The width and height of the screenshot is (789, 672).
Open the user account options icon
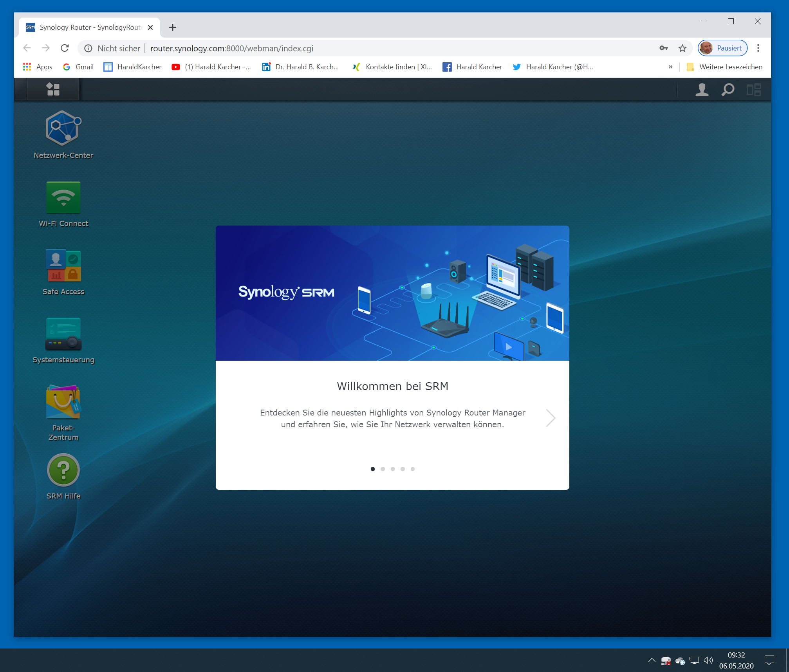pyautogui.click(x=702, y=90)
